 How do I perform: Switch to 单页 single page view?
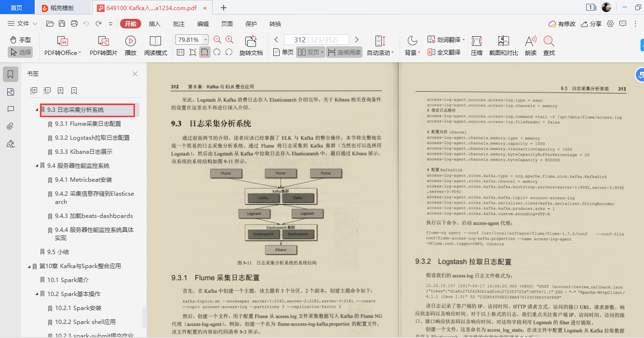284,52
